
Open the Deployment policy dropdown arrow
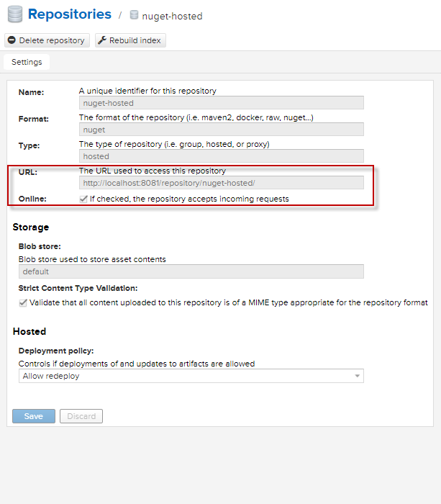click(357, 376)
